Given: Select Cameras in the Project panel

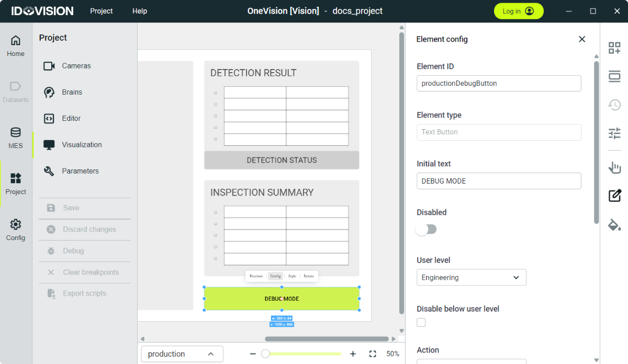Looking at the screenshot, I should (76, 66).
